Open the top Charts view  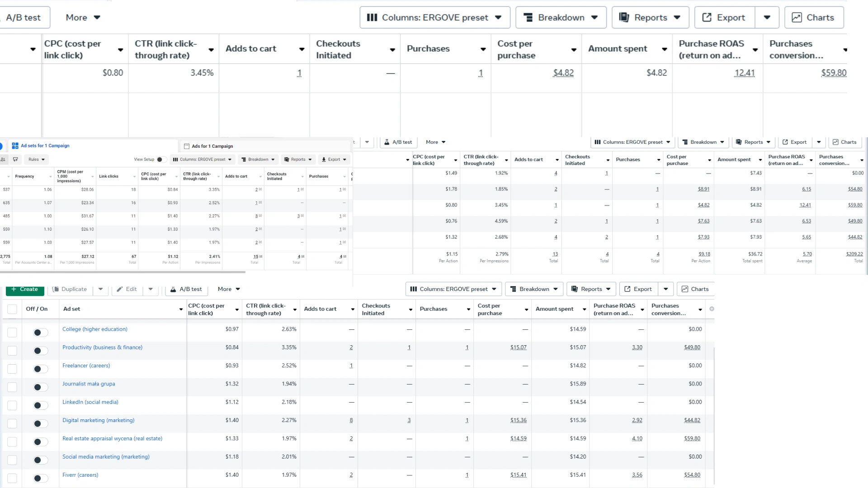814,18
